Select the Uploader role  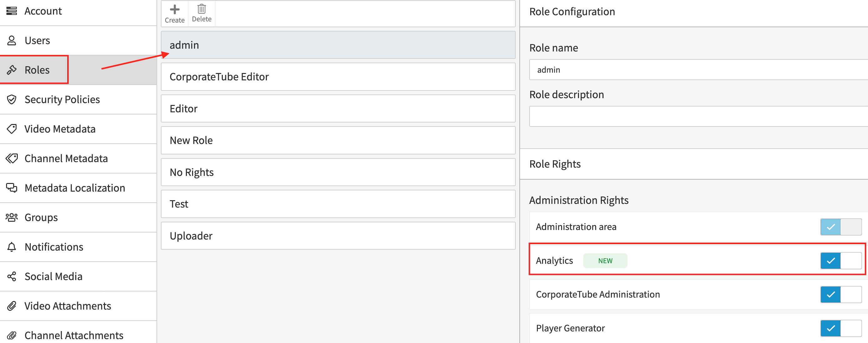338,236
